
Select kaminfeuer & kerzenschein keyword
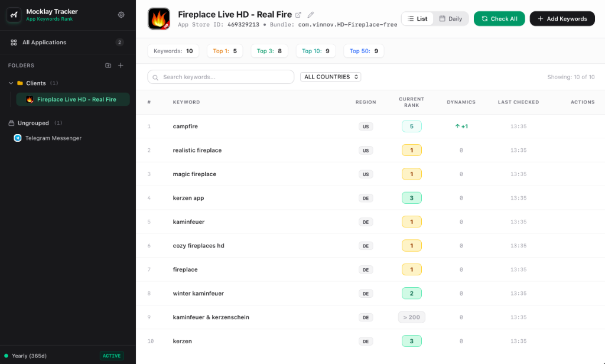pos(211,317)
